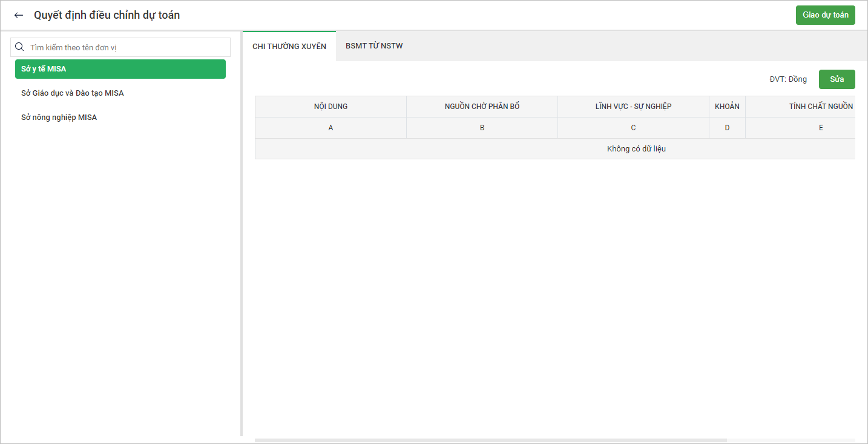Open the BSMT TỪ NSTW tab
The height and width of the screenshot is (444, 868).
click(374, 46)
